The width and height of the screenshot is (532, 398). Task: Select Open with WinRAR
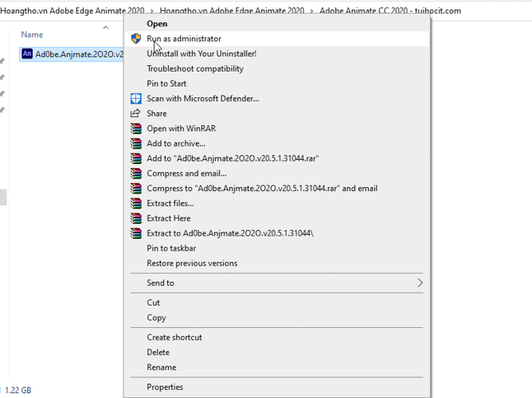[x=277, y=128]
